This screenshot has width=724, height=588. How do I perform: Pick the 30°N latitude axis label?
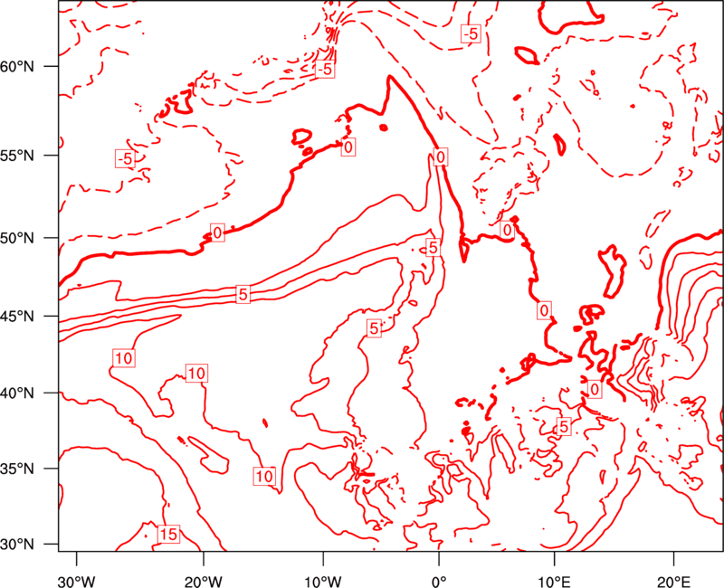[16, 545]
